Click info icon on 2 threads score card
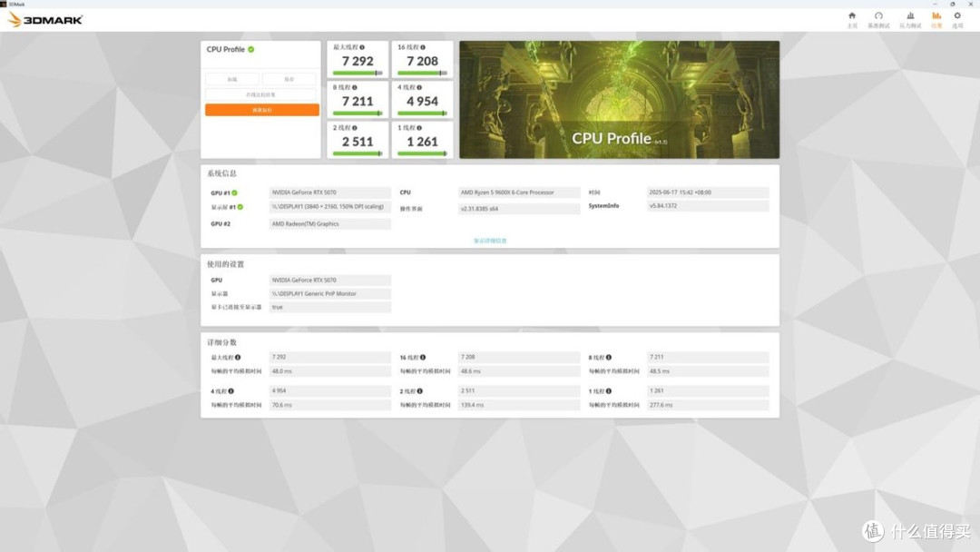This screenshot has height=552, width=980. click(355, 128)
